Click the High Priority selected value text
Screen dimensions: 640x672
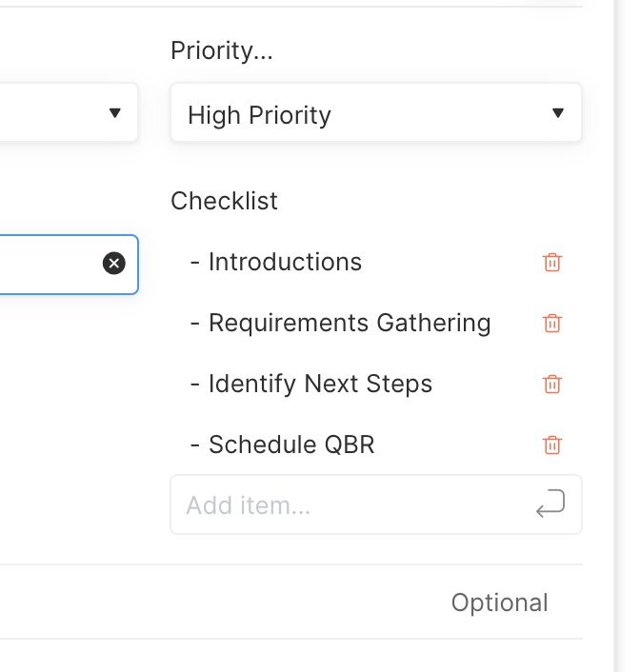(259, 115)
